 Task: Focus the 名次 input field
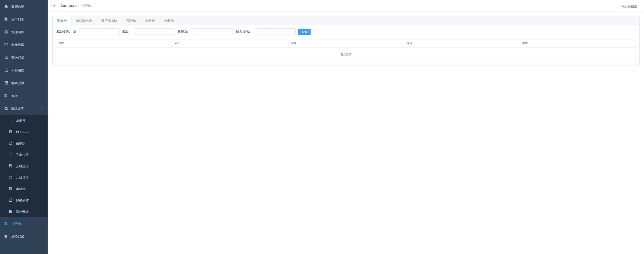point(154,32)
